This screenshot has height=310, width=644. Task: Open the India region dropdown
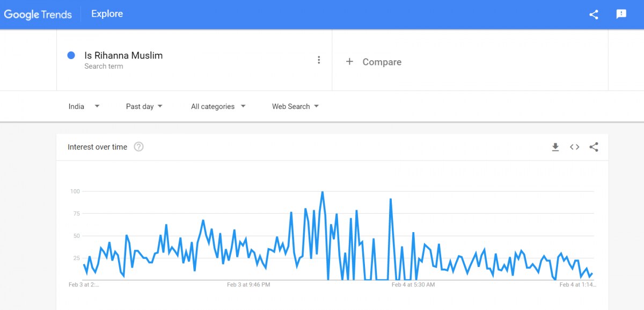(84, 106)
